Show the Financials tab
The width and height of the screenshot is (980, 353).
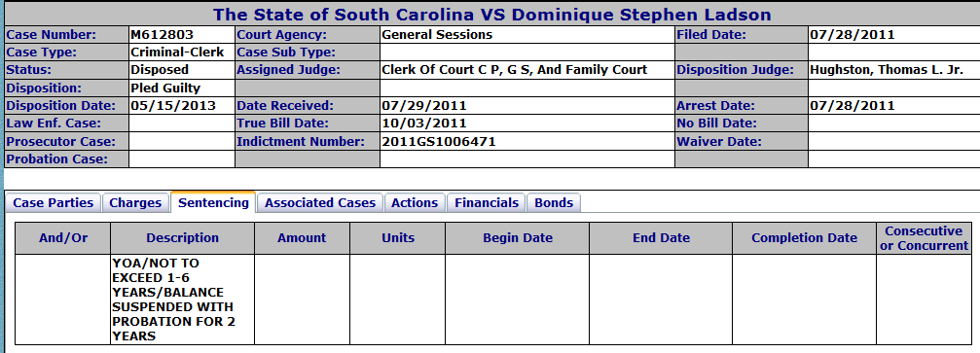[487, 202]
